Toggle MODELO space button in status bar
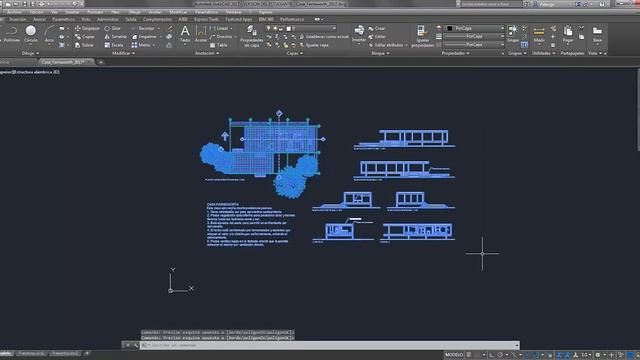 pyautogui.click(x=454, y=355)
